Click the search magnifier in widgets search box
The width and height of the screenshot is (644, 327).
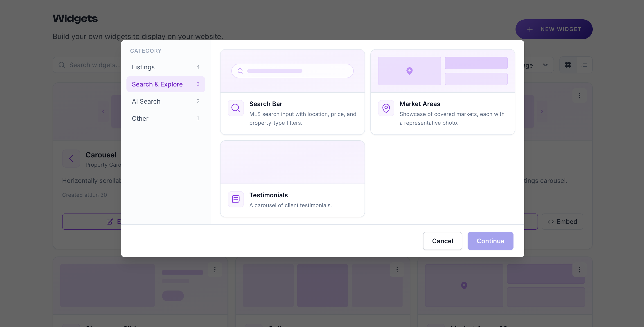tap(62, 65)
